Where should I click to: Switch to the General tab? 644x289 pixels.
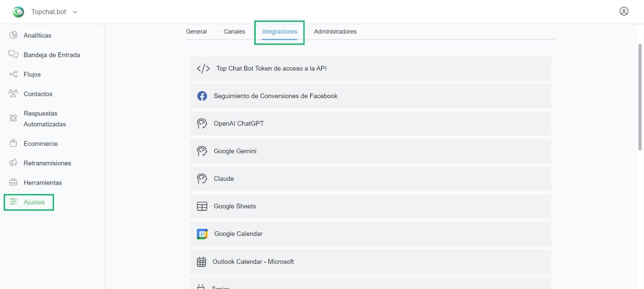pyautogui.click(x=196, y=31)
